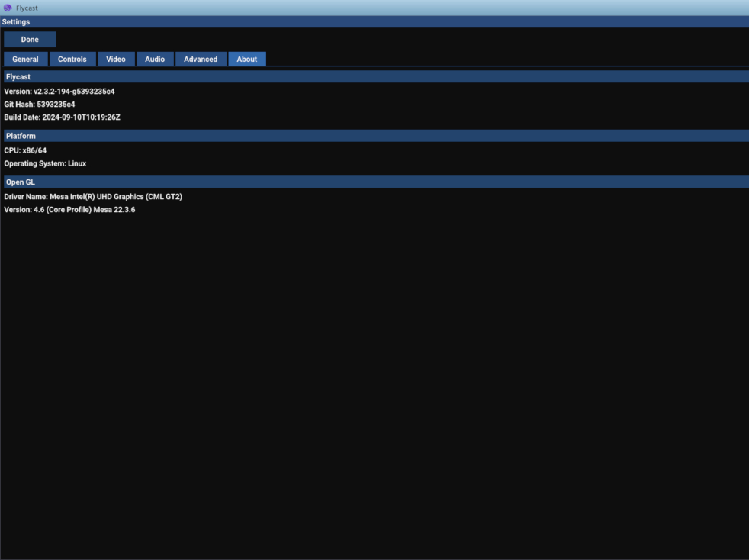Click the Flycast version v2.3.2 text line
This screenshot has height=560, width=749.
59,92
